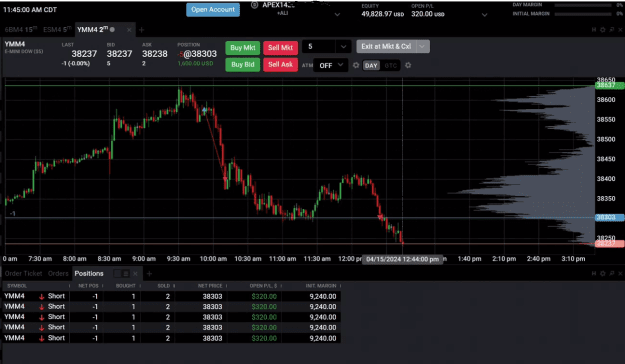Toggle list view icon on Positions tab
The image size is (625, 364).
click(x=126, y=273)
